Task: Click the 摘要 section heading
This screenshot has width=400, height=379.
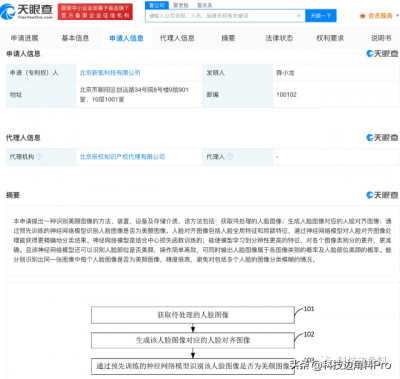Action: point(13,195)
